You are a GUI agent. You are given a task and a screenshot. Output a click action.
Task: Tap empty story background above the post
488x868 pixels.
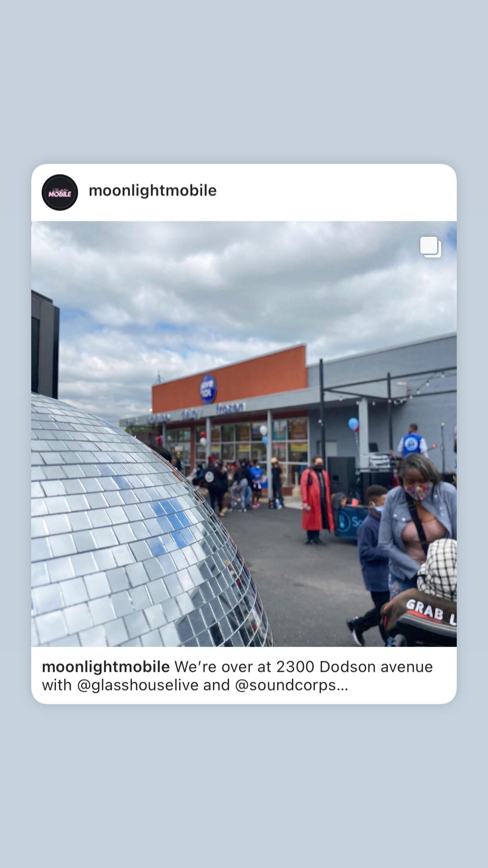(244, 82)
